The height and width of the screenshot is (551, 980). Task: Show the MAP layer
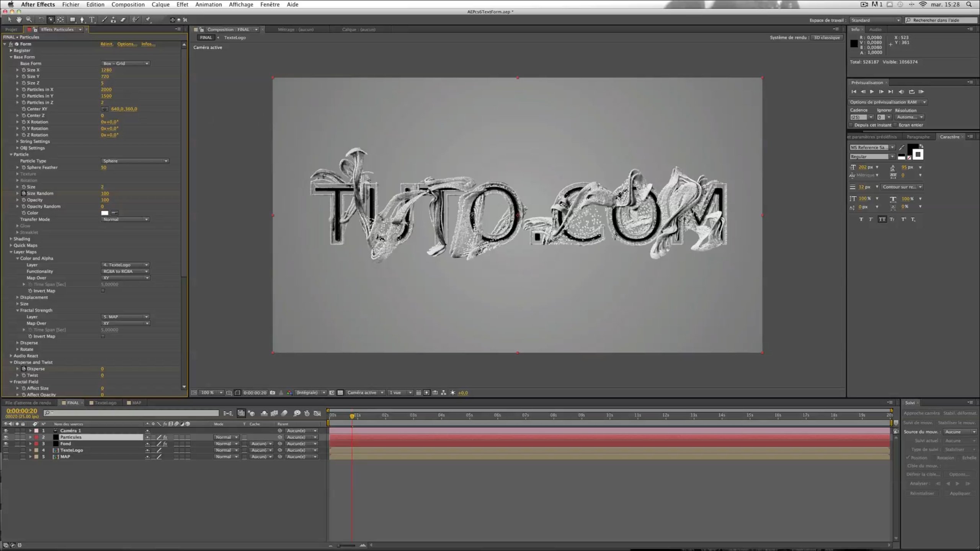pyautogui.click(x=6, y=457)
